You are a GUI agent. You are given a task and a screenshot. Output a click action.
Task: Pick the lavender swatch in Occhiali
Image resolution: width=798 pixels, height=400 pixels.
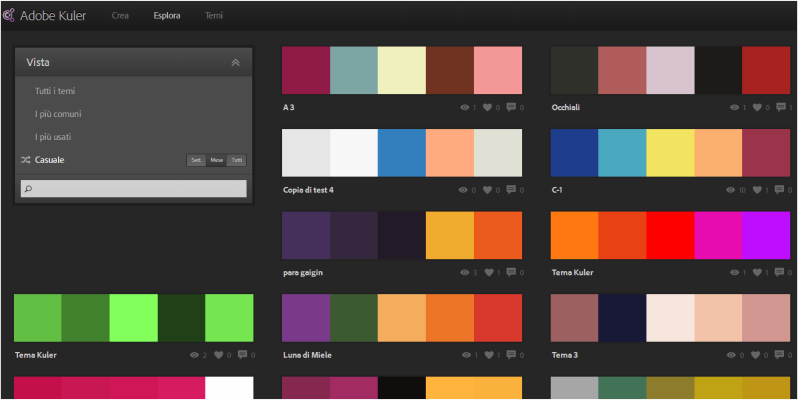[670, 70]
